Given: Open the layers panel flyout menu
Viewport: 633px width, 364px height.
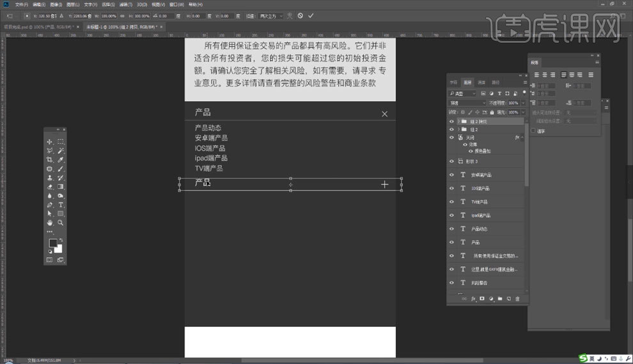Looking at the screenshot, I should tap(525, 82).
